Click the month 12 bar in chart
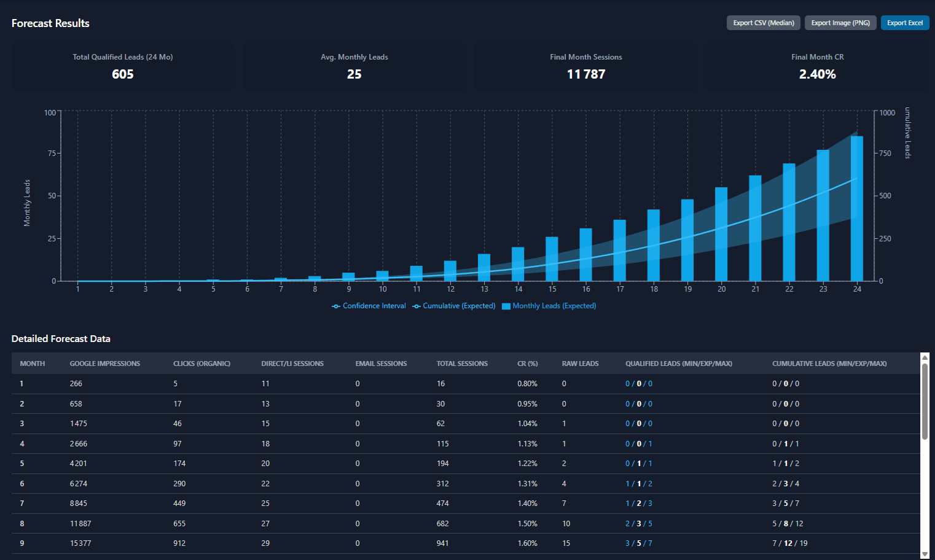The height and width of the screenshot is (560, 935). (x=450, y=271)
